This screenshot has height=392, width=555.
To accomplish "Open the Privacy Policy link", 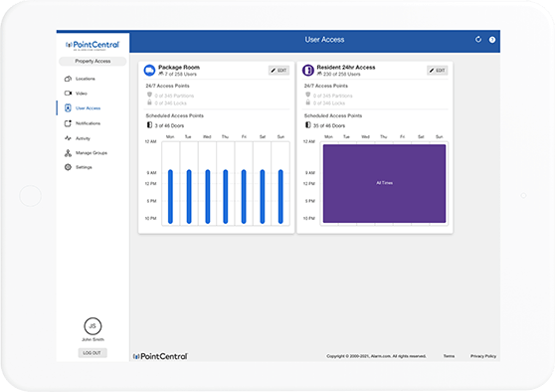I will coord(483,356).
